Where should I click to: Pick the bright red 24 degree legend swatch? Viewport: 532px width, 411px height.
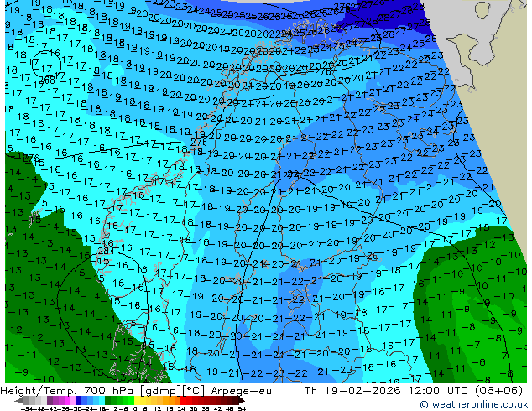pyautogui.click(x=184, y=401)
